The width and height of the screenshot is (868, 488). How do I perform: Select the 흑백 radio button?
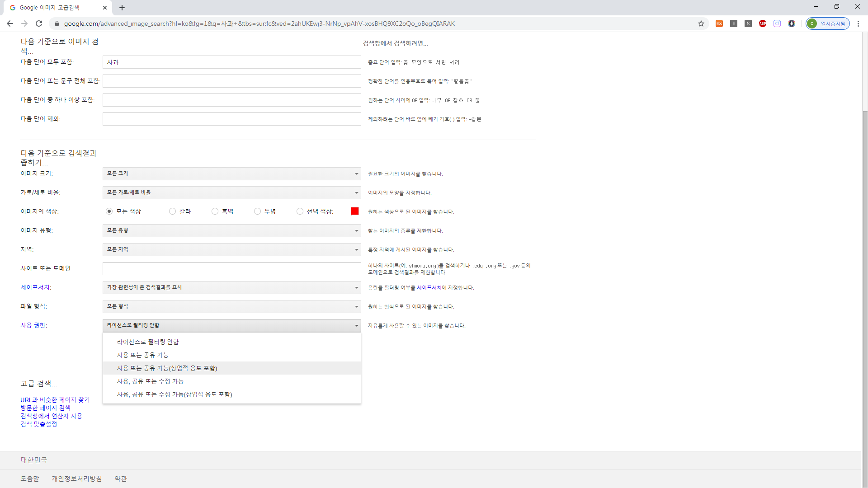215,211
